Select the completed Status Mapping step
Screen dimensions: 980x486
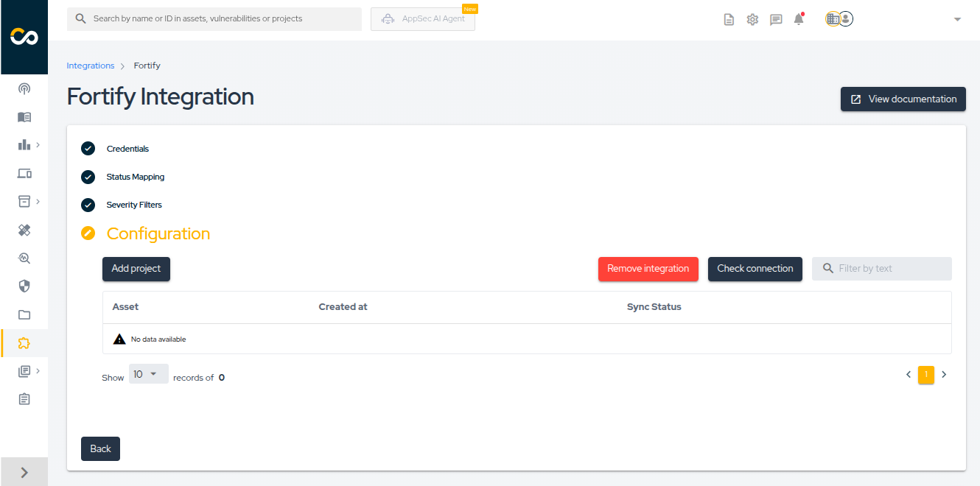point(135,177)
